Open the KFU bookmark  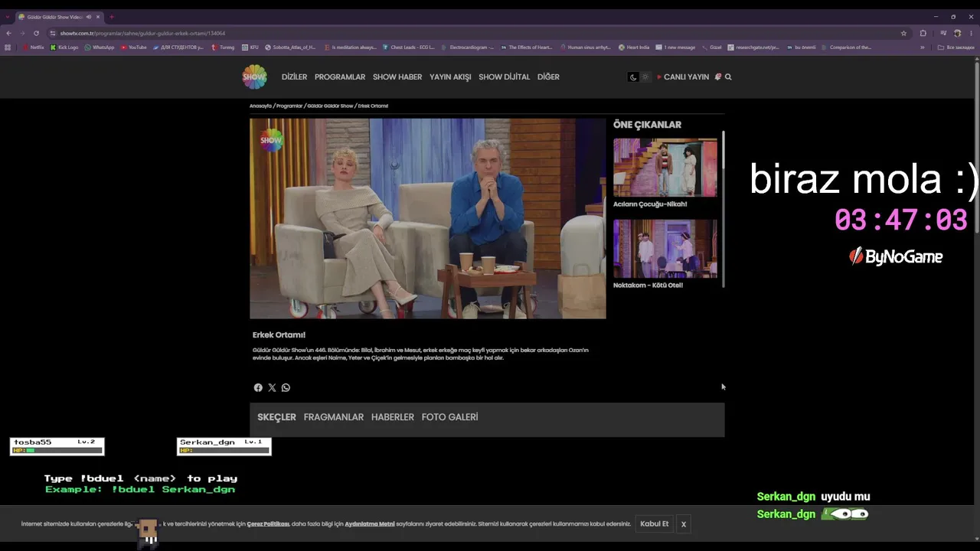[250, 47]
